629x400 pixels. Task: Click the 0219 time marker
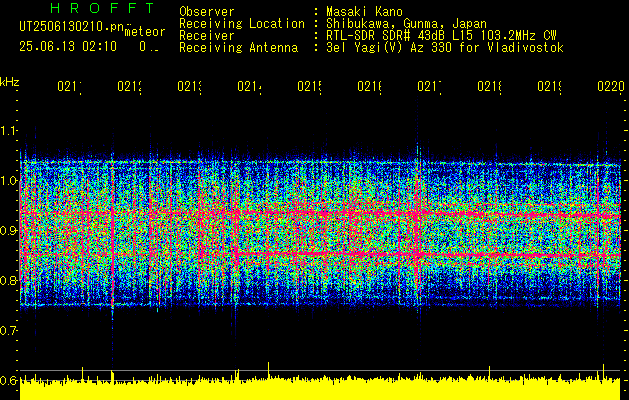(x=550, y=86)
